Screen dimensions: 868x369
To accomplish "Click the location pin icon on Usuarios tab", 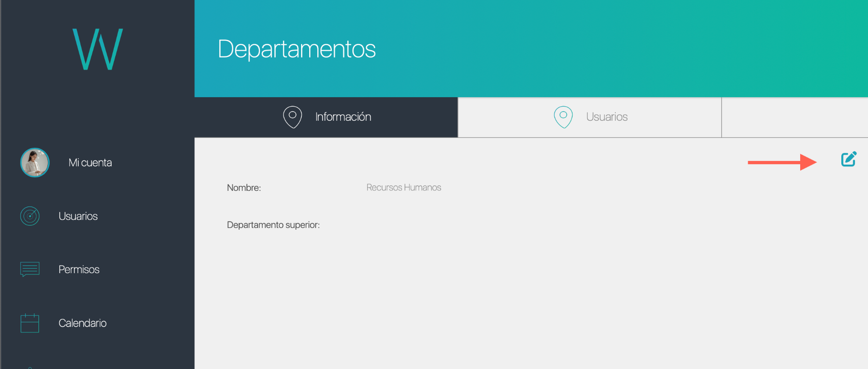I will [563, 117].
